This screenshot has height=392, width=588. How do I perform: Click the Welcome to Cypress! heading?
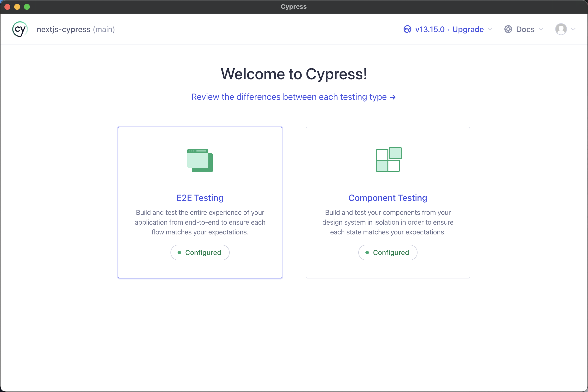tap(294, 74)
